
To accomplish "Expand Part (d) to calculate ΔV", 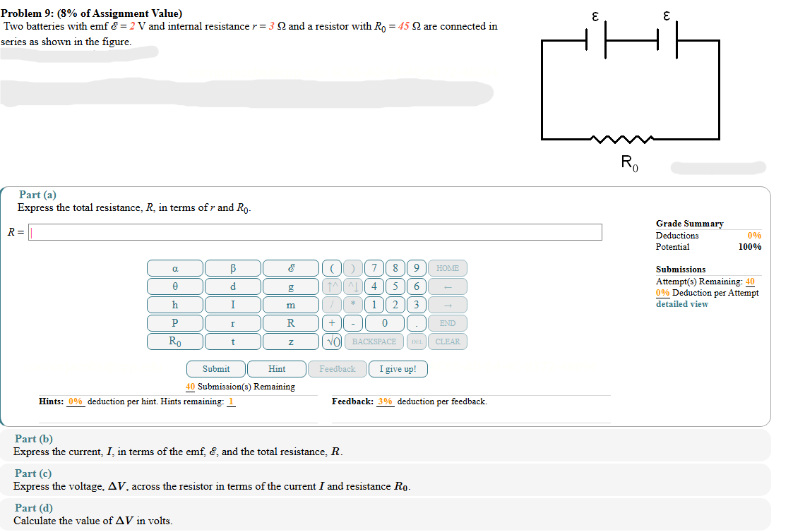I will [x=33, y=507].
